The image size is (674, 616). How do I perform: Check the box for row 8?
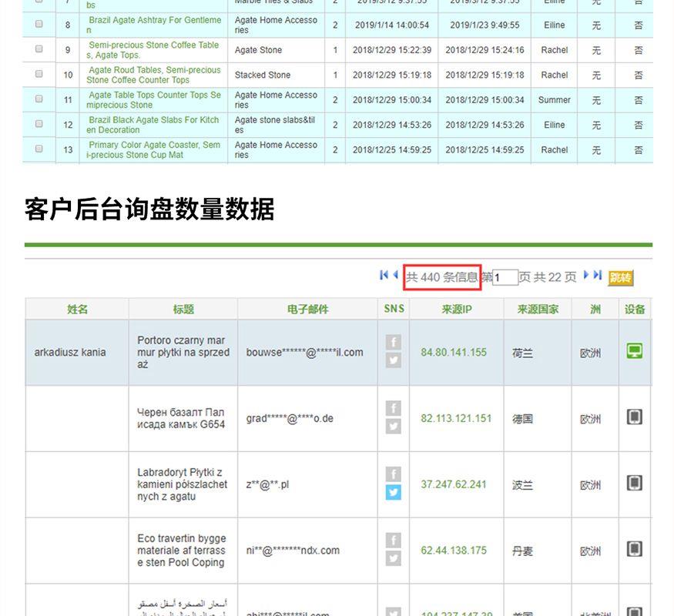tap(39, 24)
